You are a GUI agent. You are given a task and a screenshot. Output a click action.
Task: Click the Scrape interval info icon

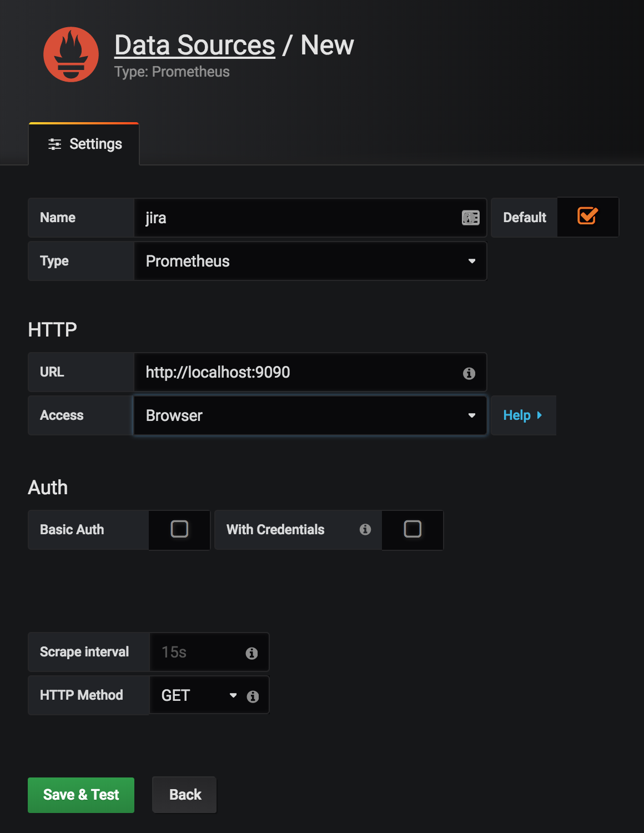tap(251, 653)
